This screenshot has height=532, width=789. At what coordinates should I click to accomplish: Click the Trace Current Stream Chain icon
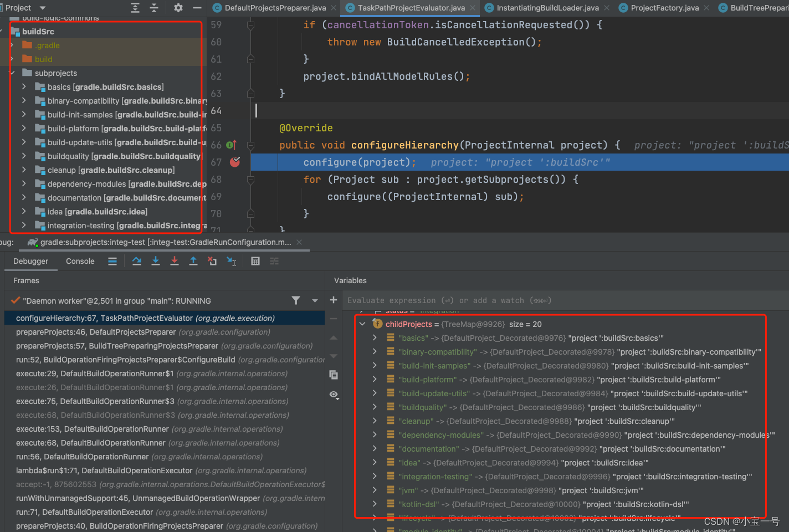tap(274, 261)
